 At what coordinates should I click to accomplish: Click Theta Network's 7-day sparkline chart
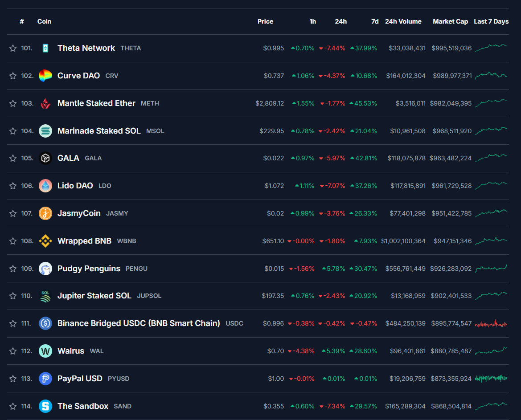pyautogui.click(x=491, y=48)
